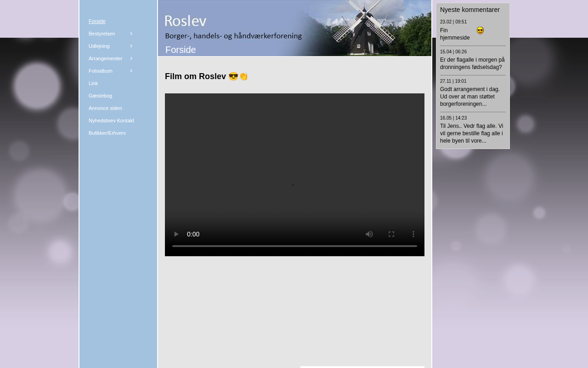Mute the video with the speaker icon
588x368 pixels.
[x=369, y=234]
